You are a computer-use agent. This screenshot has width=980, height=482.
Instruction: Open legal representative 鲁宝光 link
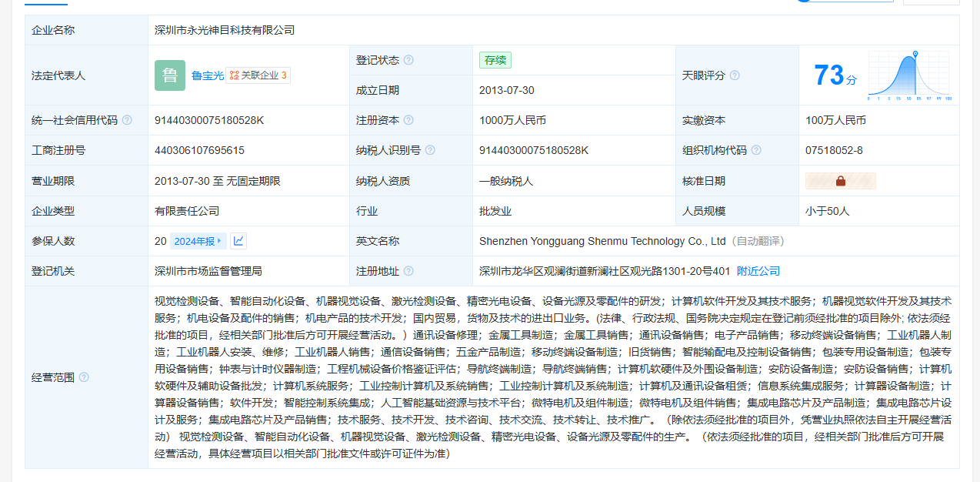click(208, 75)
